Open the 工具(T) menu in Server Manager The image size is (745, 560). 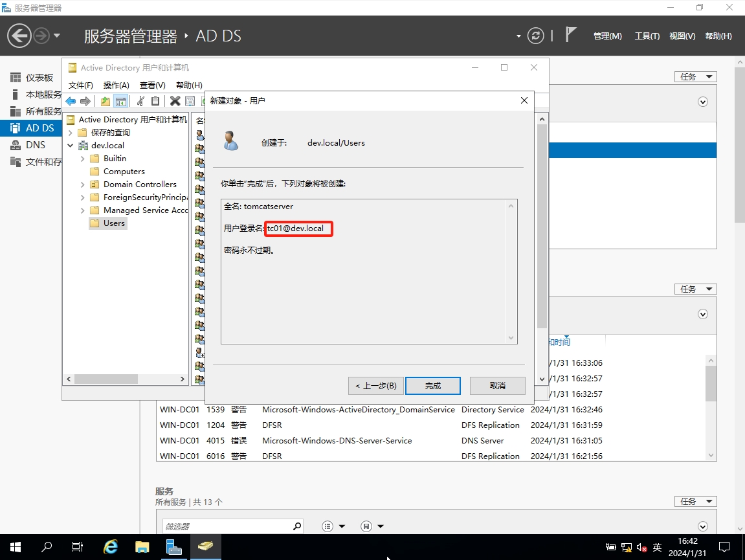click(x=647, y=36)
